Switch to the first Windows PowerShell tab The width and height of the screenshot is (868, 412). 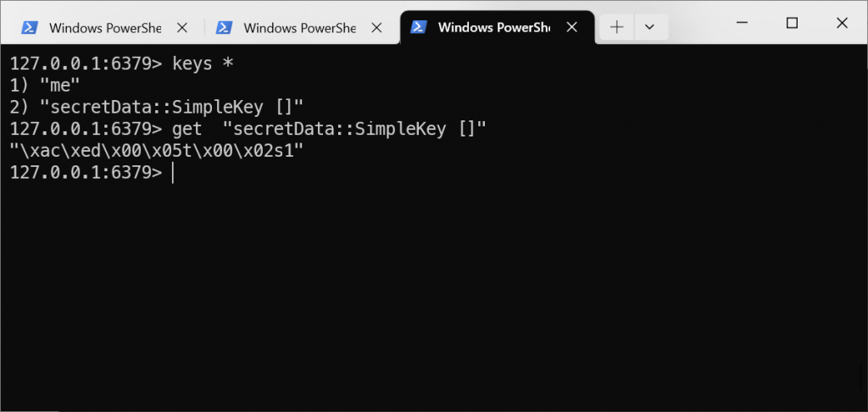(105, 28)
